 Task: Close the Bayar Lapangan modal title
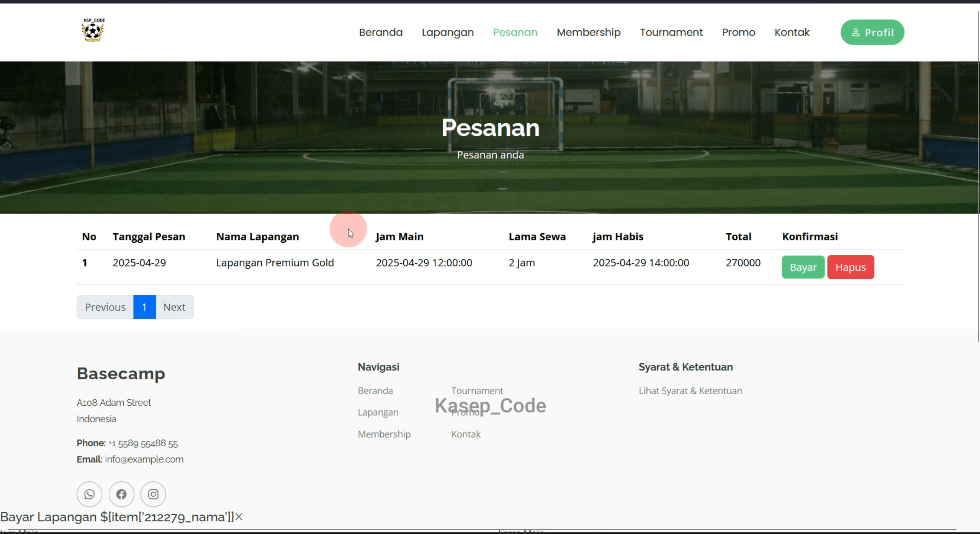pos(239,517)
